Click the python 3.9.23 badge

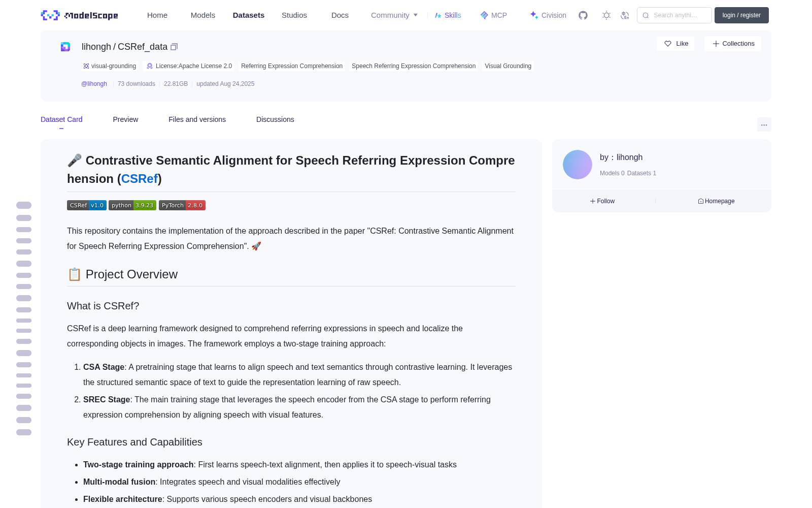point(132,205)
